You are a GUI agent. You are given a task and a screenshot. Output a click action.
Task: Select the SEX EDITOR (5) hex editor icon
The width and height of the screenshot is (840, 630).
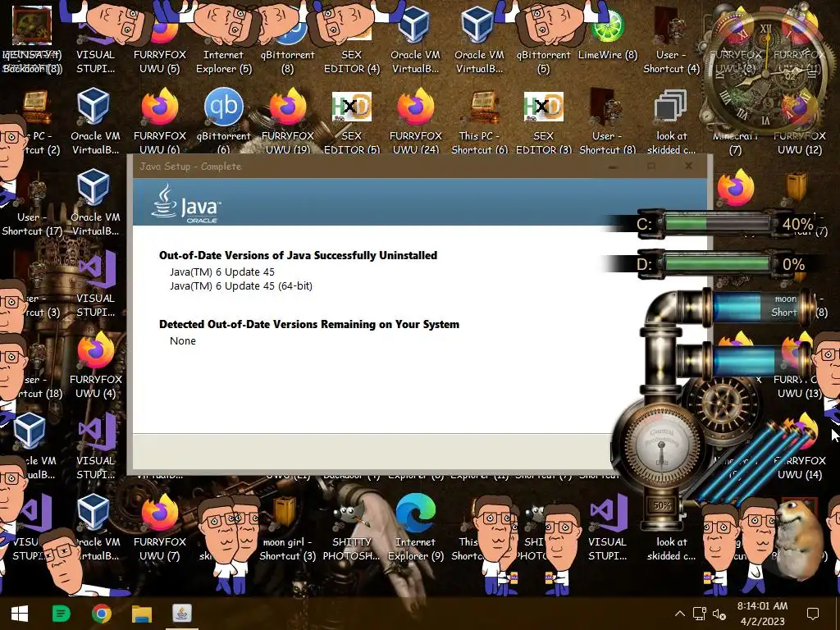(351, 121)
